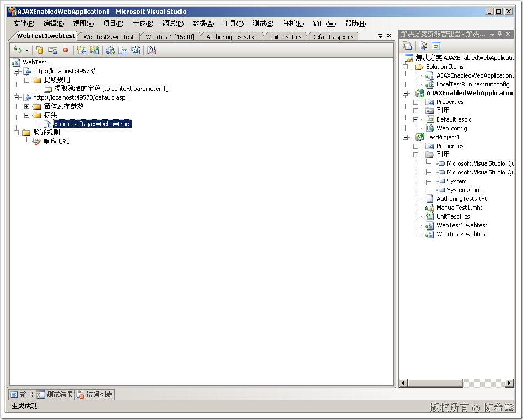The height and width of the screenshot is (420, 523).
Task: Open the 测试结果 panel tab
Action: coord(55,395)
